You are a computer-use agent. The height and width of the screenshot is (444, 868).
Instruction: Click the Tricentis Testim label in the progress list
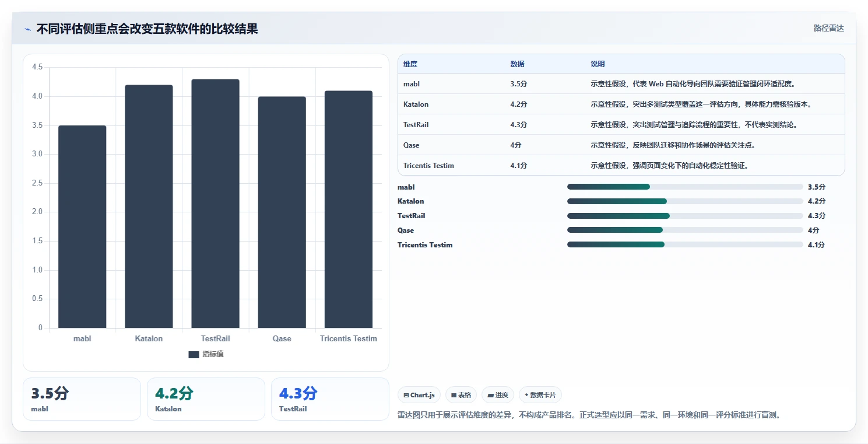(425, 244)
